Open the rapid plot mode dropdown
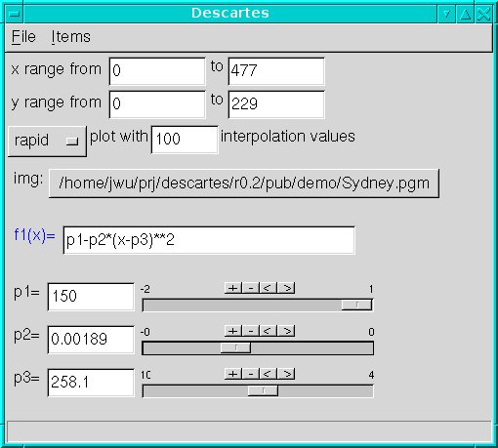Image resolution: width=498 pixels, height=448 pixels. 47,142
